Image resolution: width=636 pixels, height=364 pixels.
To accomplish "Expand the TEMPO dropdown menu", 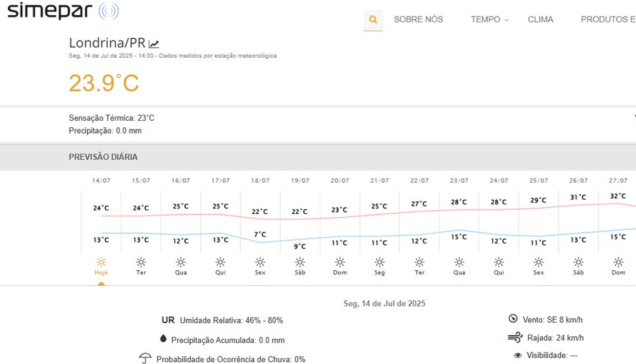I will click(489, 19).
